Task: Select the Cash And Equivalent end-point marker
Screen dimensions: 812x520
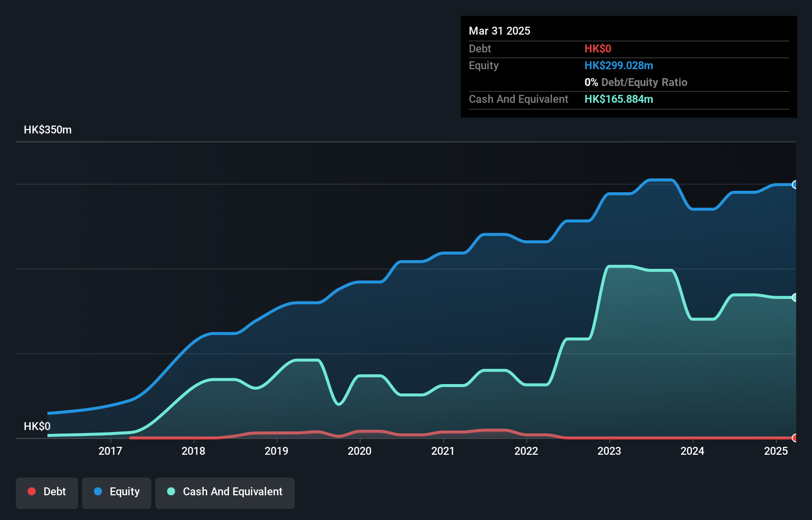Action: [x=795, y=297]
